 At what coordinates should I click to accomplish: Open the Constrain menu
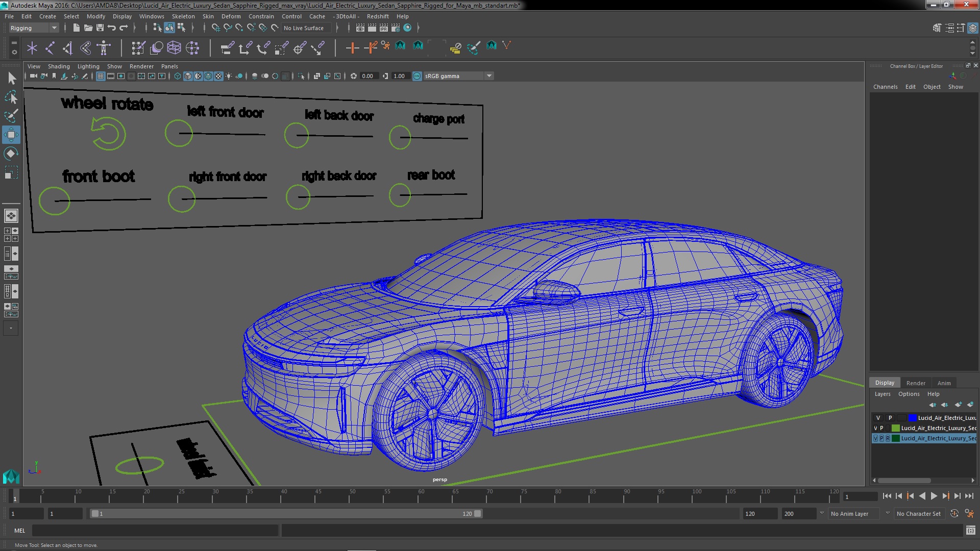pyautogui.click(x=261, y=16)
